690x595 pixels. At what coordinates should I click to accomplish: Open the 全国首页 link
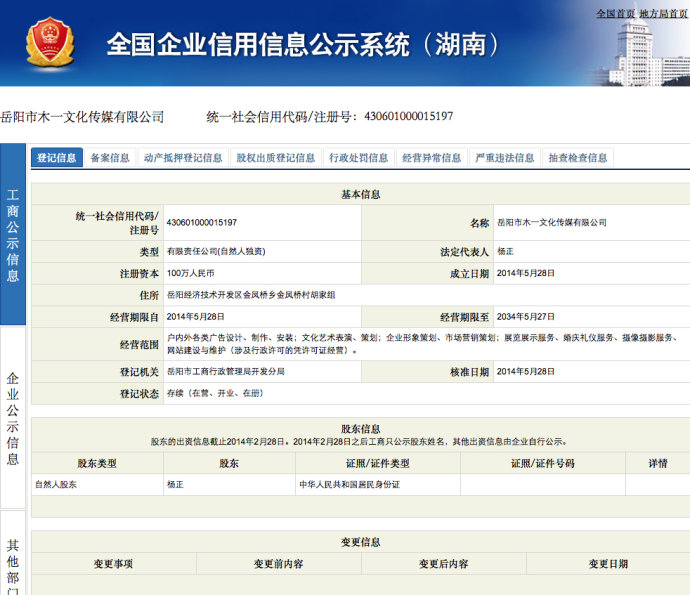tap(615, 14)
